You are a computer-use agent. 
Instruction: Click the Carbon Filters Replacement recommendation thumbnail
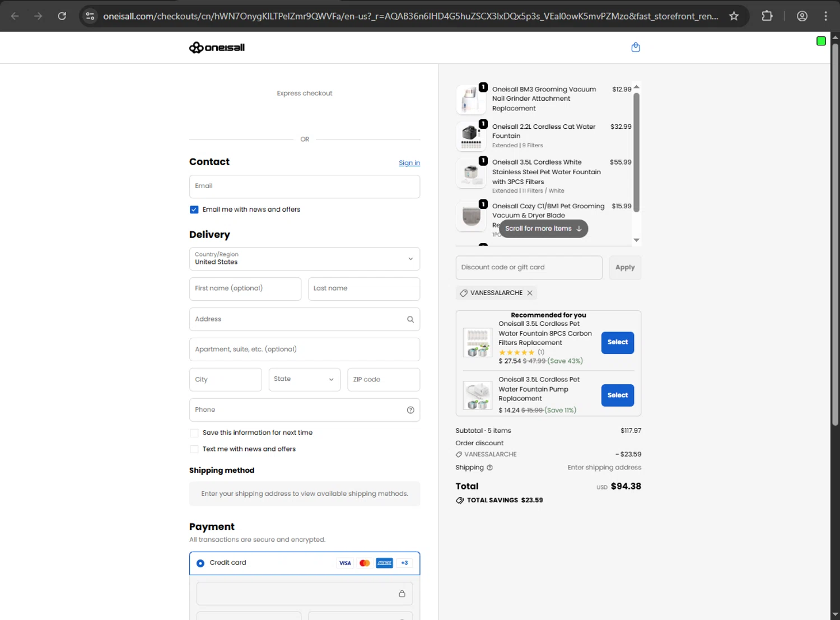(478, 343)
